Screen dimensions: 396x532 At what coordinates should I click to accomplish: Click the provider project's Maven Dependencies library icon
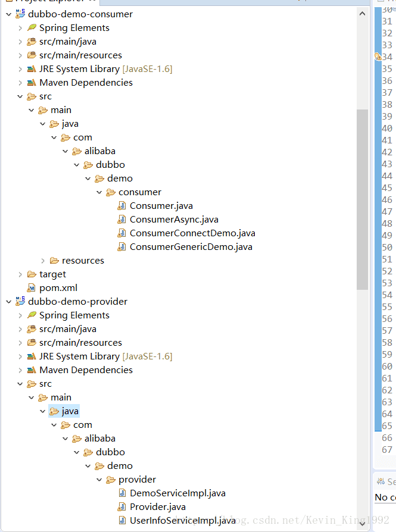coord(32,370)
